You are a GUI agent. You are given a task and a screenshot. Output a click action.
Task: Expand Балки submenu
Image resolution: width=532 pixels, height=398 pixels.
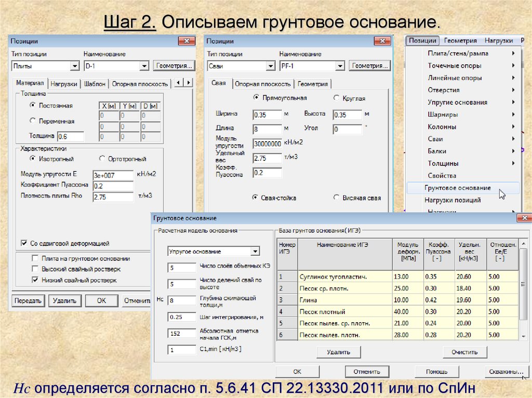tap(463, 151)
